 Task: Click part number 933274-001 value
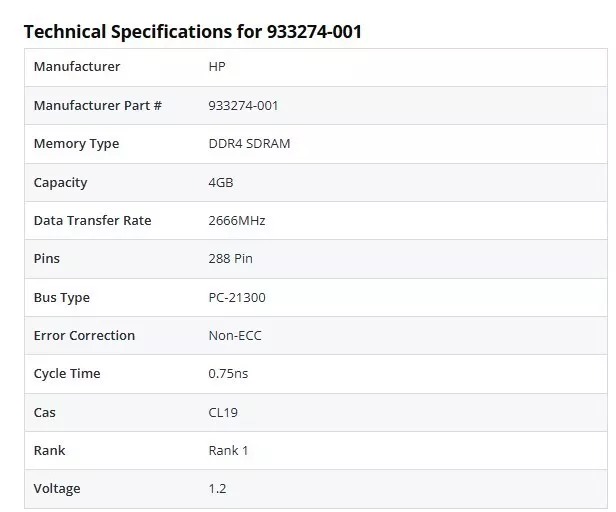243,105
